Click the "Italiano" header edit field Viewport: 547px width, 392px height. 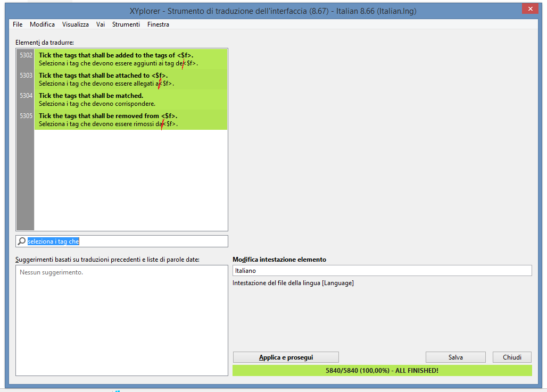pyautogui.click(x=382, y=271)
